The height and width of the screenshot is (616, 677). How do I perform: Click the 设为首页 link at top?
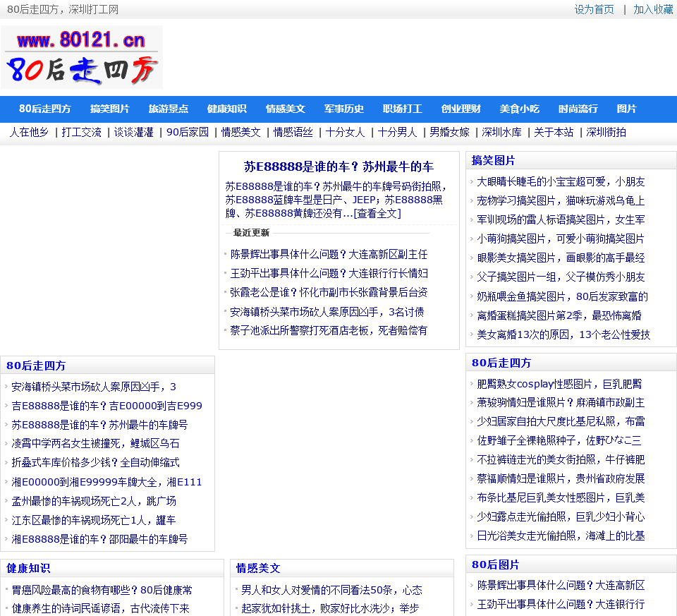coord(594,9)
